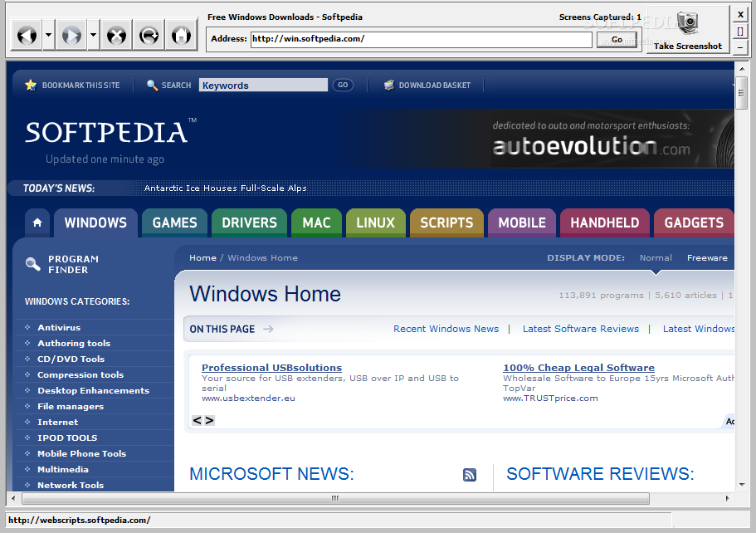Click the Bookmark This Site star icon
756x533 pixels.
click(x=31, y=86)
